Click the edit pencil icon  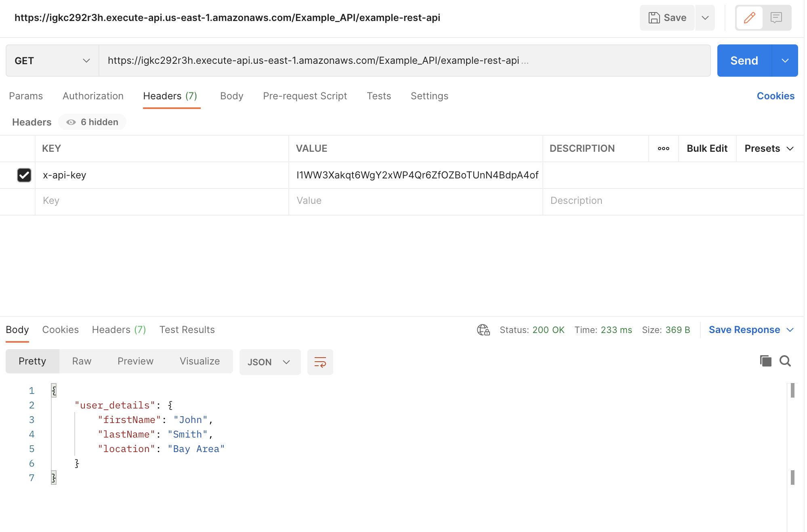[x=750, y=17]
